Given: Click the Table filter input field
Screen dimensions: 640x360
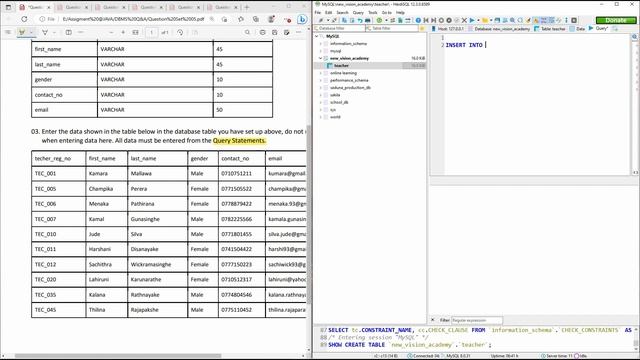Looking at the screenshot, I should pyautogui.click(x=391, y=28).
